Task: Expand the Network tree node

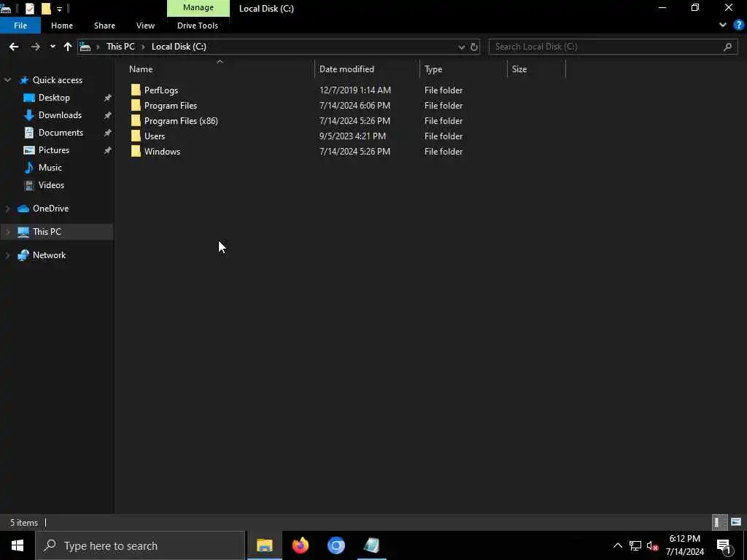Action: pyautogui.click(x=7, y=255)
